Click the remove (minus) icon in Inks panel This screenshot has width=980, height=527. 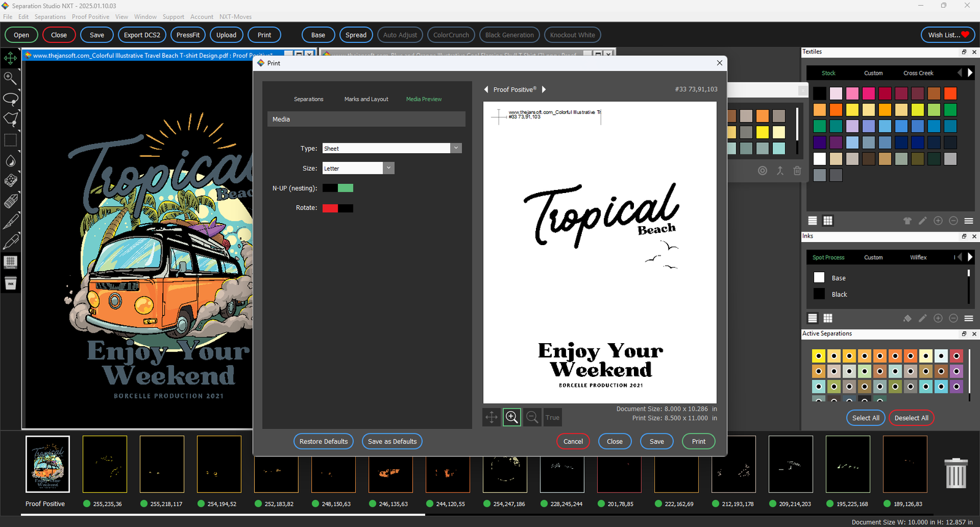(x=953, y=318)
